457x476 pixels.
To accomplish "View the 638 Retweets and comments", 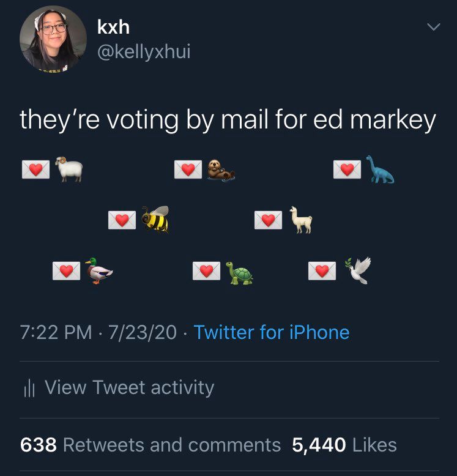I will (x=150, y=445).
